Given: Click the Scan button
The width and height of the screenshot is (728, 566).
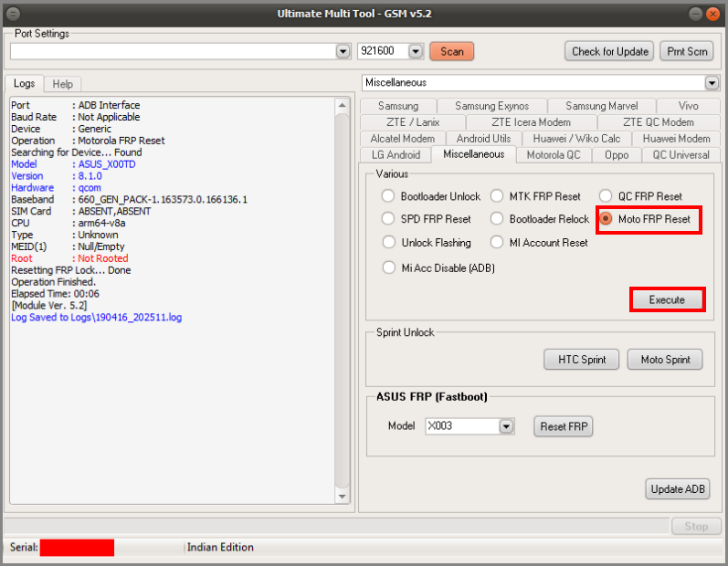Looking at the screenshot, I should coord(452,51).
